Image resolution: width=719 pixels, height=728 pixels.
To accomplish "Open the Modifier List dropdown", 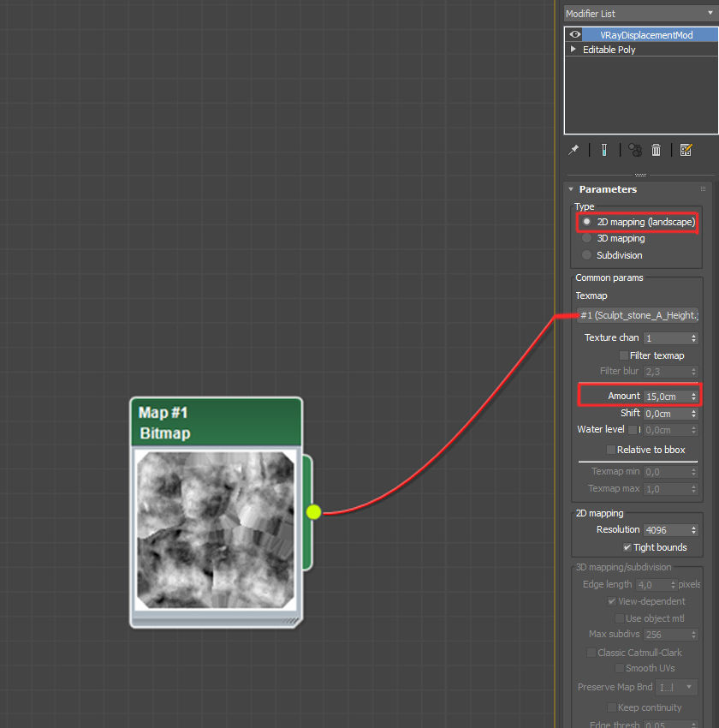I will [640, 14].
